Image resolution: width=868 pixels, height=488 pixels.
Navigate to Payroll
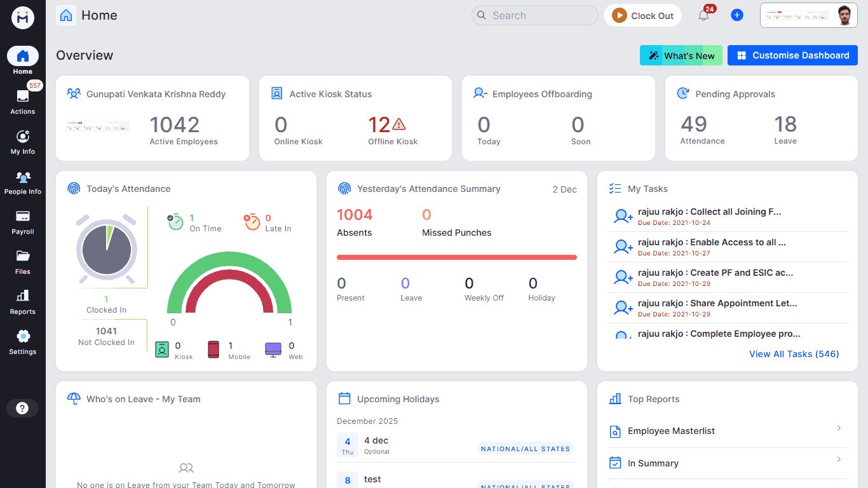(23, 222)
